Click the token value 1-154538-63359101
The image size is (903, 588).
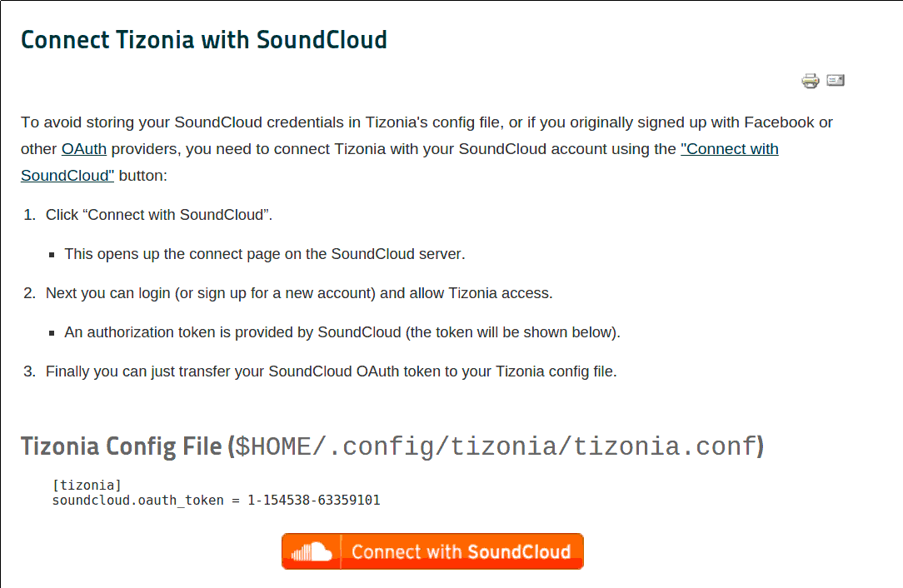point(314,500)
